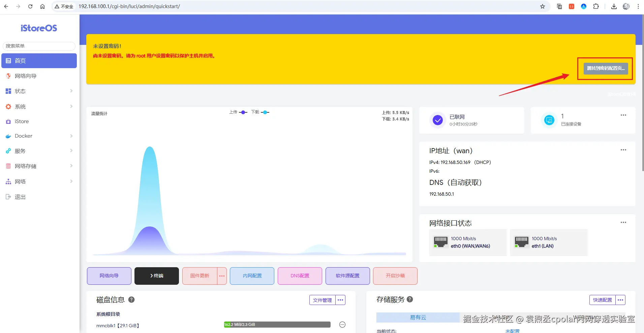Open the 网络接口状态 card more menu
Screen dimensions: 644x333
pyautogui.click(x=623, y=222)
